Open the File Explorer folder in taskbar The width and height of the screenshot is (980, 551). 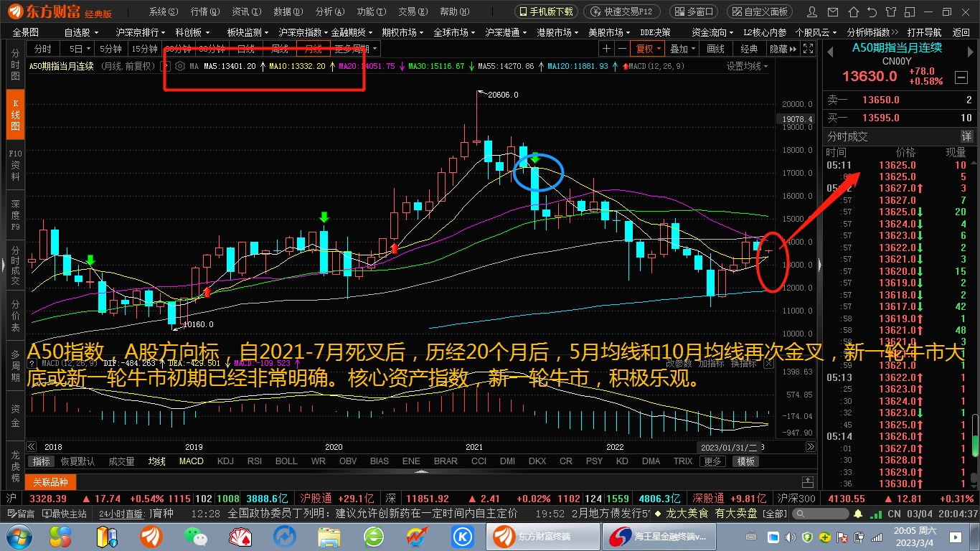329,536
